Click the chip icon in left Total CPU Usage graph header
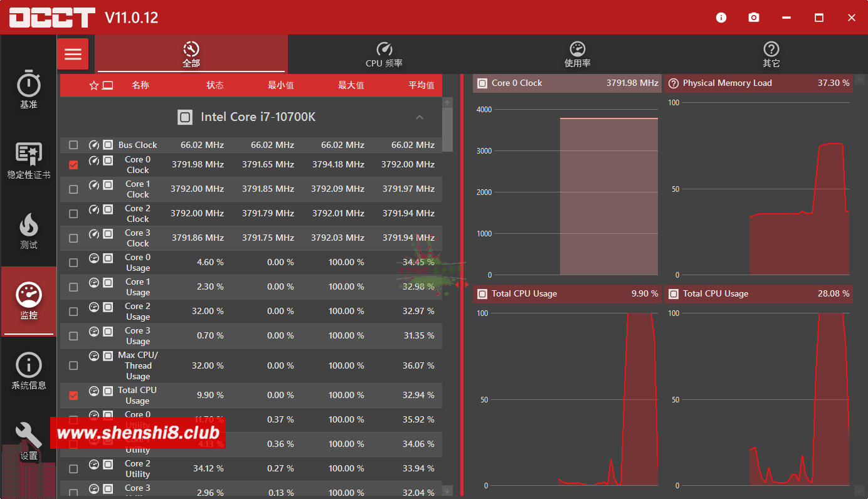Screen dimensions: 868x499 click(x=482, y=293)
